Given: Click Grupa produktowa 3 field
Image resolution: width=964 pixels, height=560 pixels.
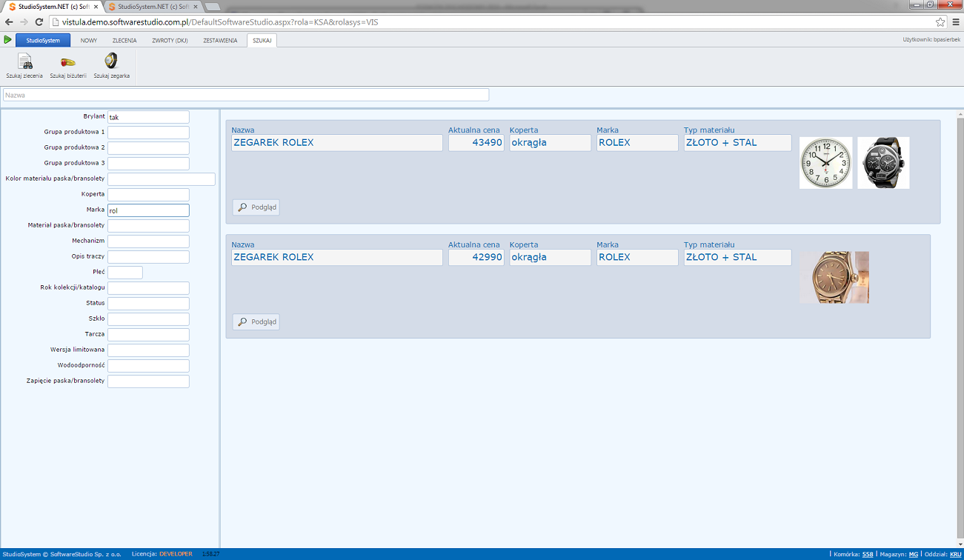Looking at the screenshot, I should tap(148, 164).
